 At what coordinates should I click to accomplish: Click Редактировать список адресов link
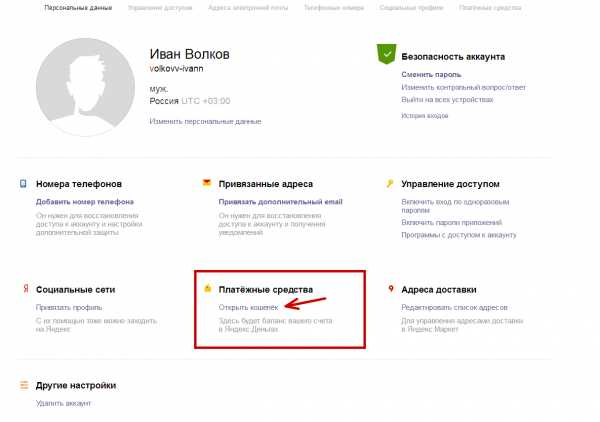pyautogui.click(x=454, y=307)
